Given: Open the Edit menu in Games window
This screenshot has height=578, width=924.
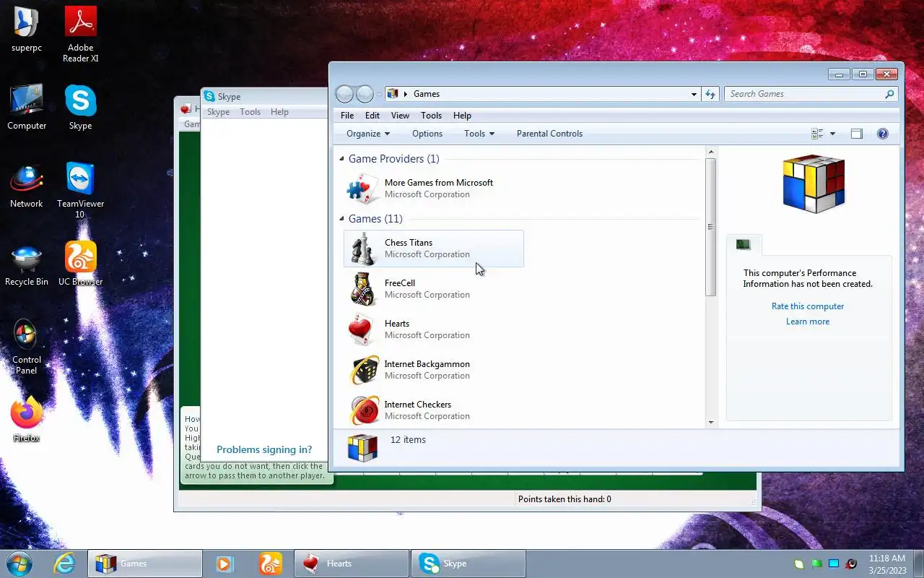Looking at the screenshot, I should [x=372, y=116].
